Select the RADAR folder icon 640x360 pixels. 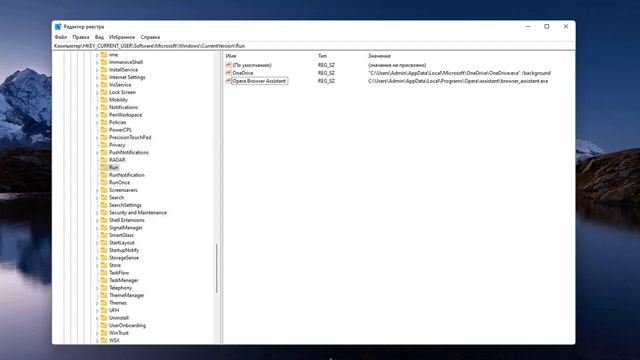click(104, 160)
